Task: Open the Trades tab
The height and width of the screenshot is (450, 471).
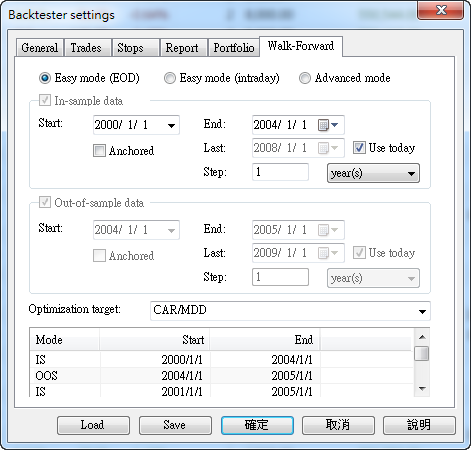Action: coord(88,48)
